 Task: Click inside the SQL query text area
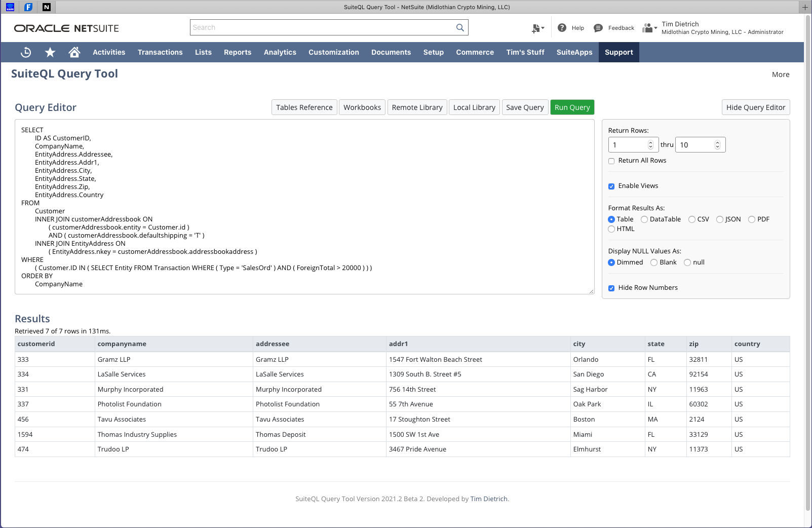[304, 207]
